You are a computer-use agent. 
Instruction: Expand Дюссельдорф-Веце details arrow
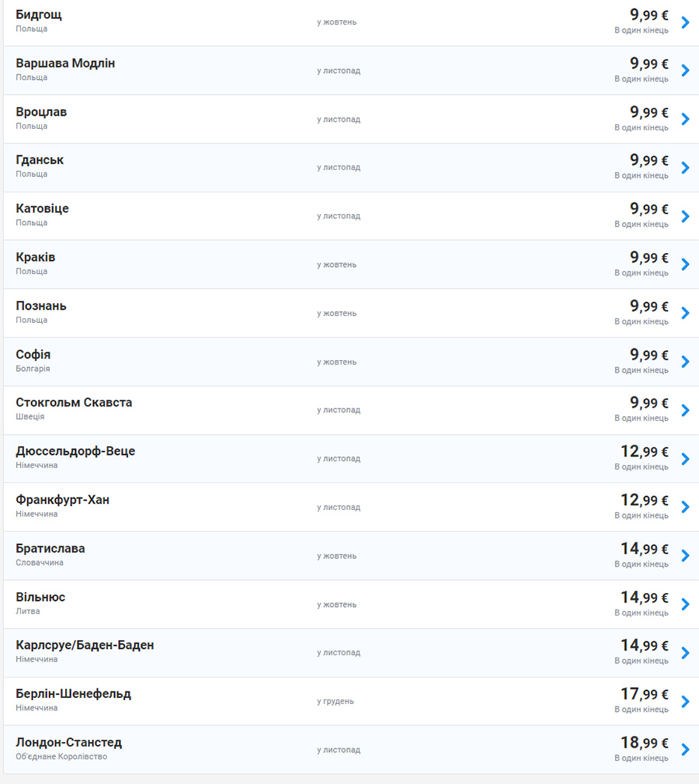686,459
